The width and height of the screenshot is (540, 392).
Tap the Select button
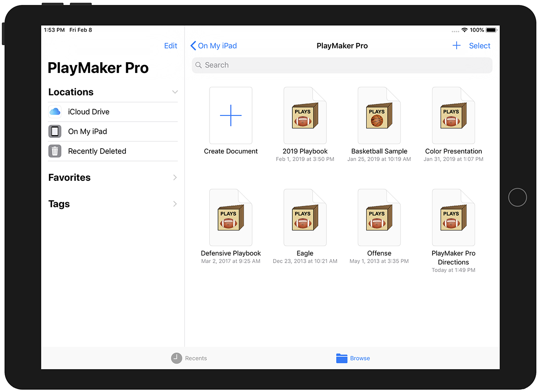coord(480,46)
